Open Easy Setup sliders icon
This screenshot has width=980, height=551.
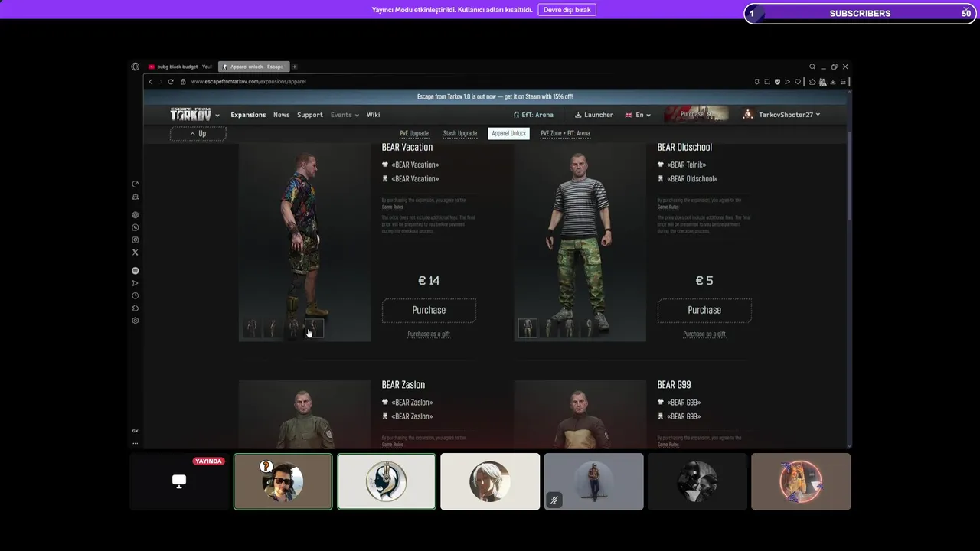843,82
